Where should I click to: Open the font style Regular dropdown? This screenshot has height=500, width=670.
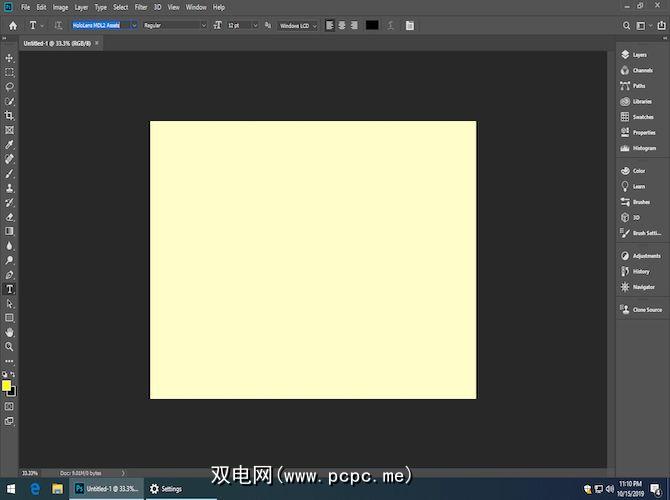[x=174, y=25]
